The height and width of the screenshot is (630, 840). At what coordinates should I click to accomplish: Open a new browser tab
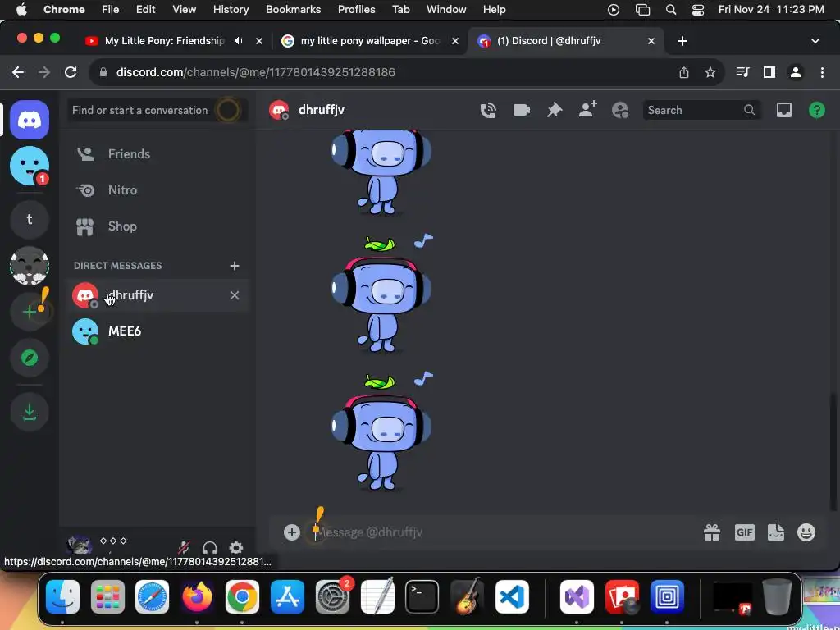682,41
